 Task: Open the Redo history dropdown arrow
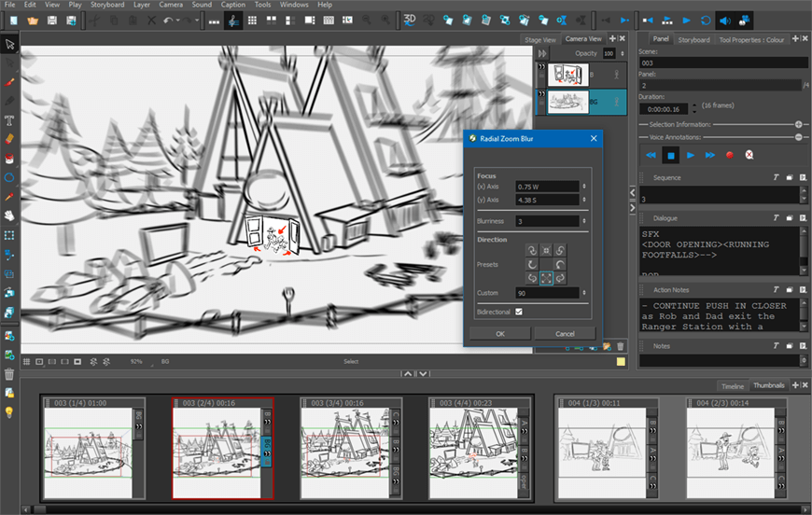tap(197, 21)
